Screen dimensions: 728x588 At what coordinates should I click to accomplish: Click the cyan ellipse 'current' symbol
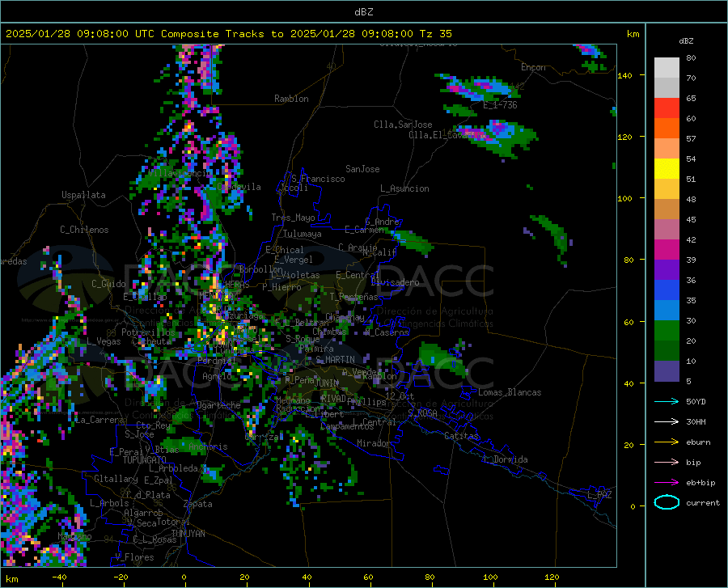667,502
